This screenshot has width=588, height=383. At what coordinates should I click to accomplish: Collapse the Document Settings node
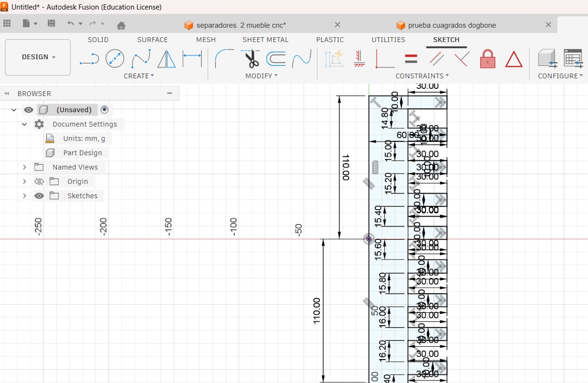pyautogui.click(x=24, y=124)
